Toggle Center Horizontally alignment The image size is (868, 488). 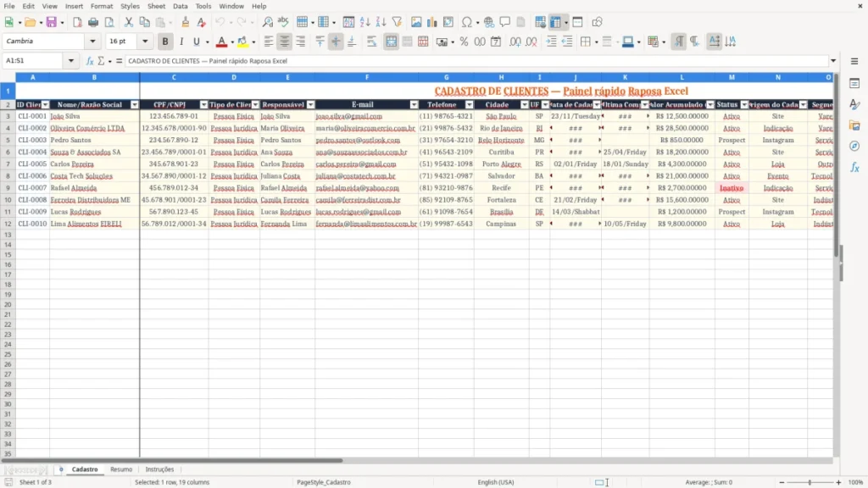(285, 42)
